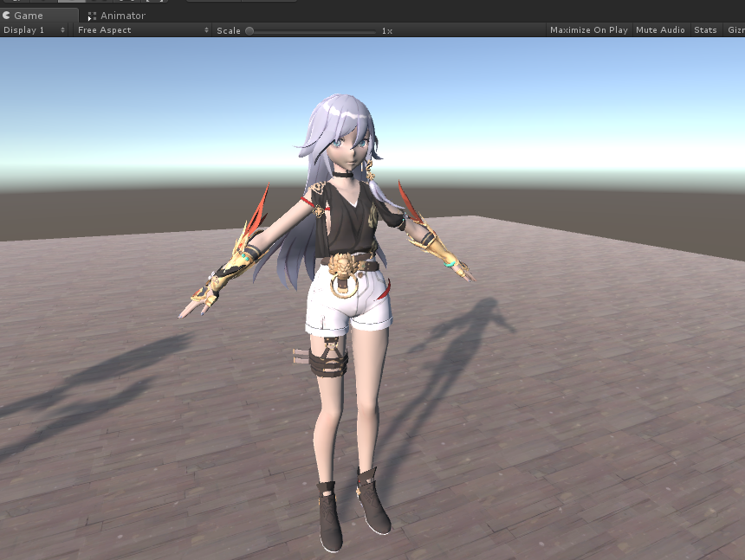The height and width of the screenshot is (560, 745).
Task: Click the Stats button label
Action: [x=704, y=29]
